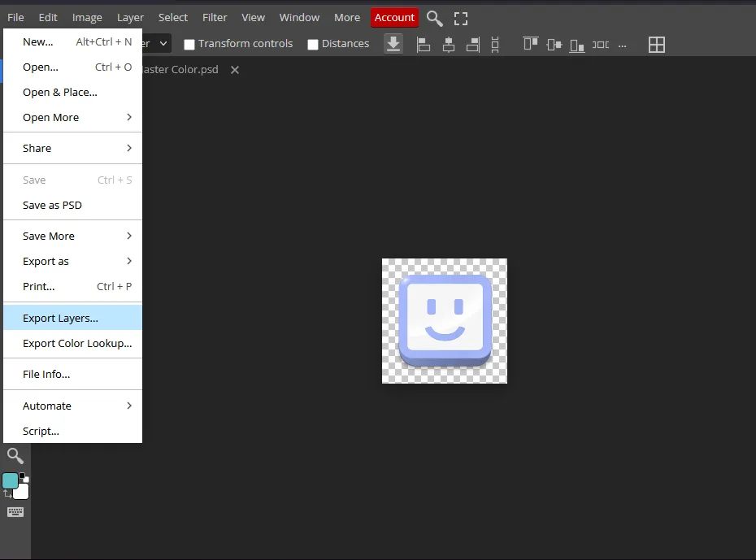Align left edges of layers
The width and height of the screenshot is (756, 560).
click(423, 45)
